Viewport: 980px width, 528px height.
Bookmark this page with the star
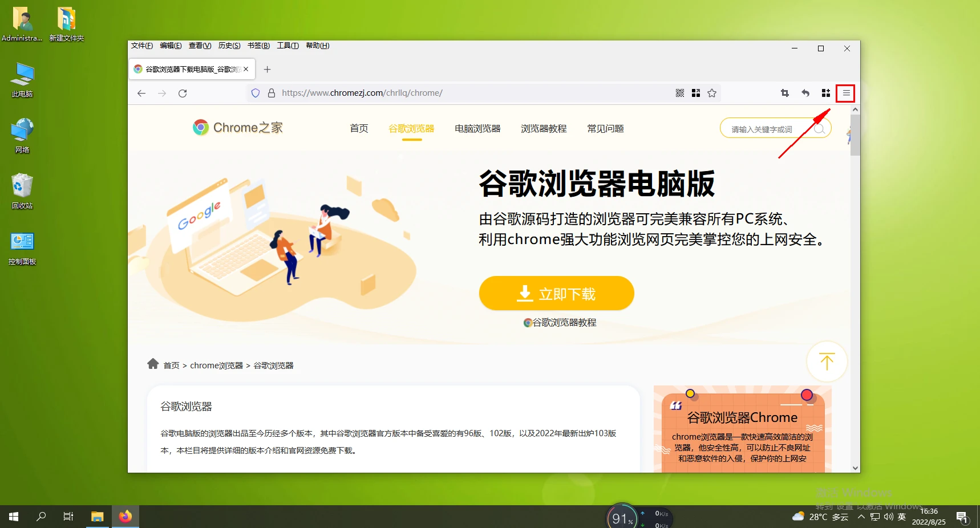[712, 93]
